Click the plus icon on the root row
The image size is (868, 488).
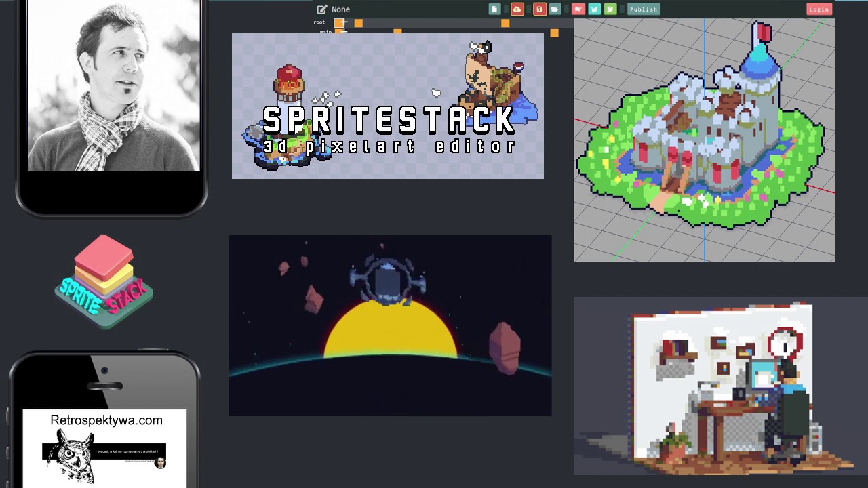click(344, 23)
